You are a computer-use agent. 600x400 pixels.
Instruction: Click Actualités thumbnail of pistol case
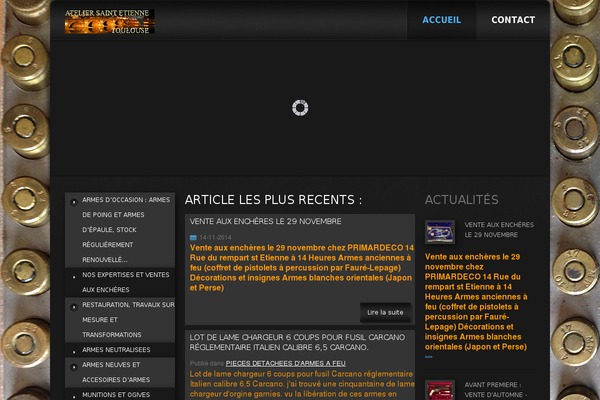(x=440, y=232)
